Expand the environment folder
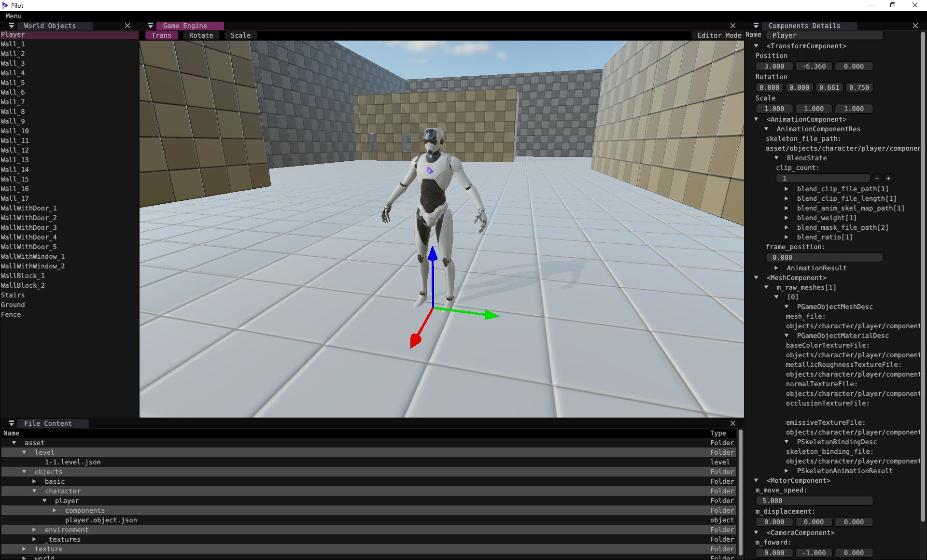The image size is (927, 560). (x=34, y=530)
